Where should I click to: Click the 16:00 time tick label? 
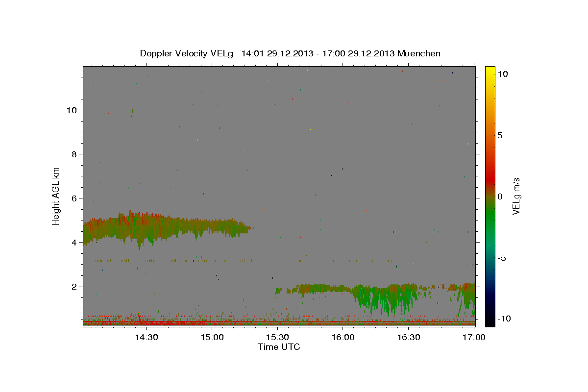pos(343,337)
